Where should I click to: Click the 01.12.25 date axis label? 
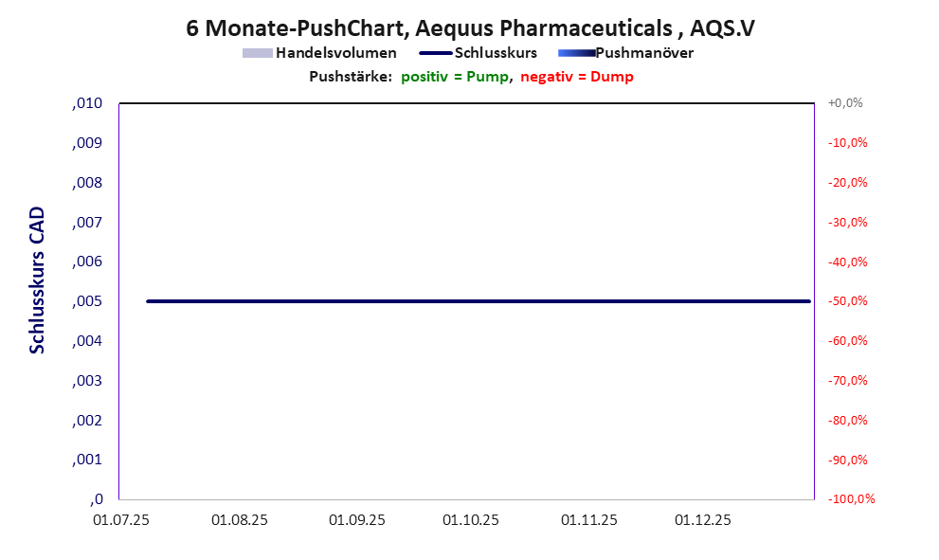click(702, 520)
